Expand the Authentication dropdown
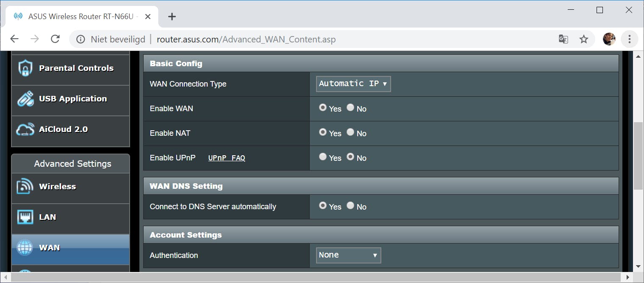This screenshot has height=283, width=644. pos(348,255)
